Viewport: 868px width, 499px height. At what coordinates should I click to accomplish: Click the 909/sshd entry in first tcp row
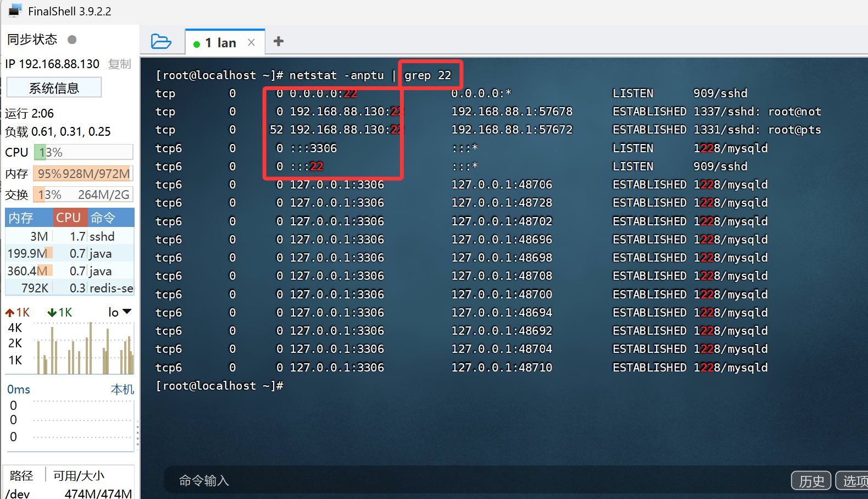tap(720, 93)
